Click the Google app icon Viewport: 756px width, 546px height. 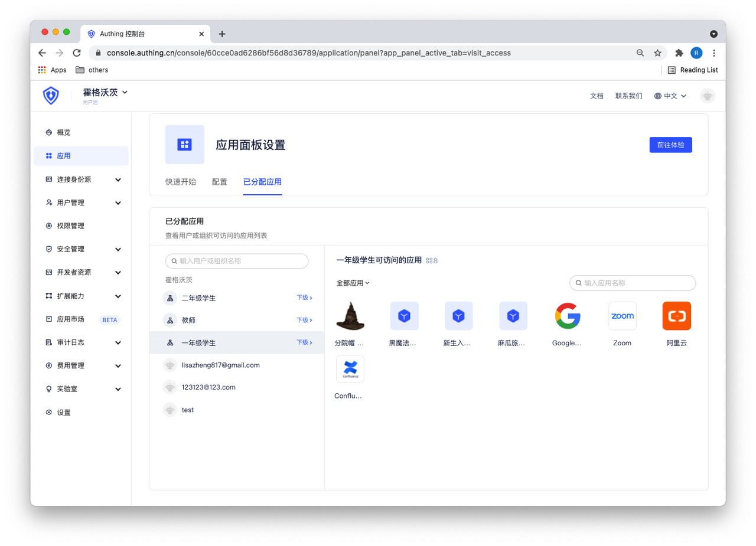(568, 316)
